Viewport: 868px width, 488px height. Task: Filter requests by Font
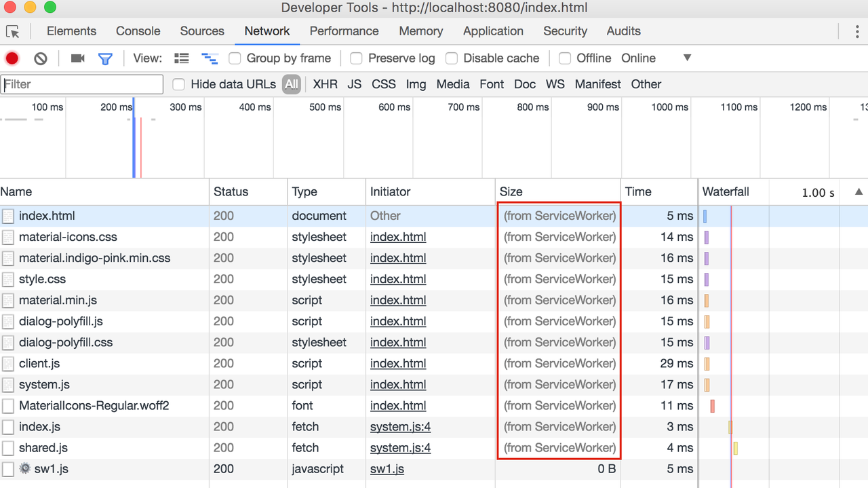click(492, 84)
